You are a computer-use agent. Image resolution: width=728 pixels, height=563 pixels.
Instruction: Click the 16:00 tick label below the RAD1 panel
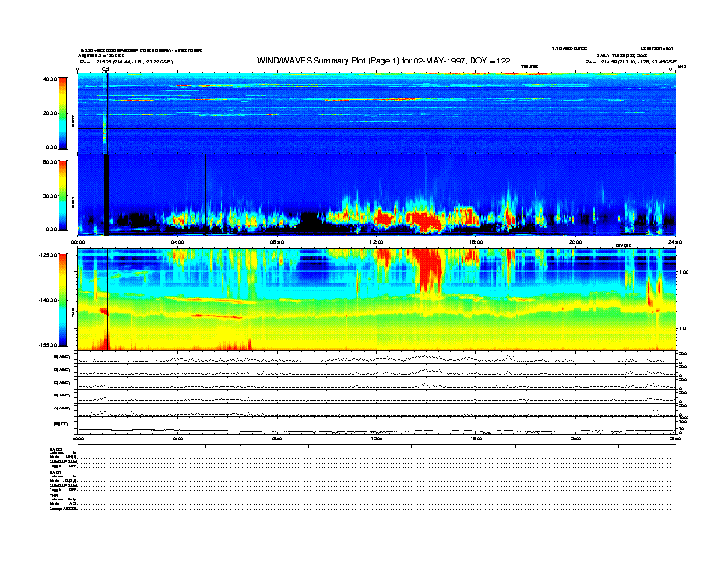[x=476, y=242]
